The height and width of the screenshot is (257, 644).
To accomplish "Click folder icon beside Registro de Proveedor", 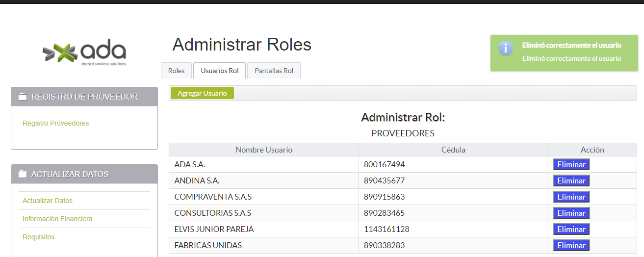I will 23,97.
